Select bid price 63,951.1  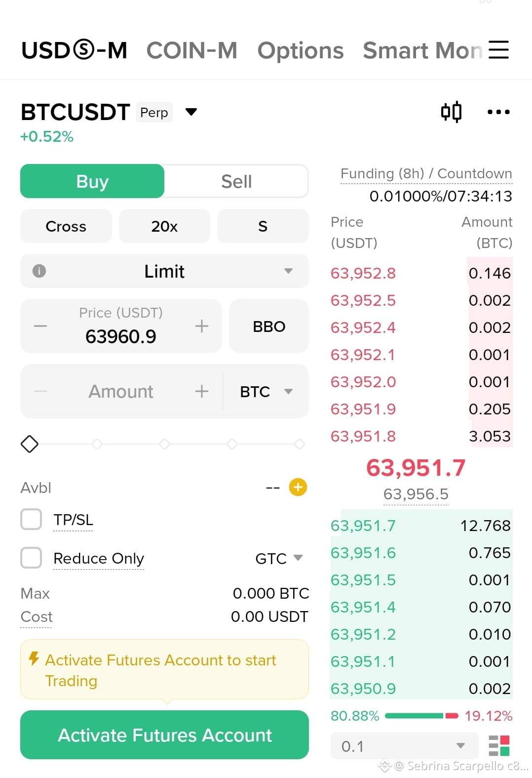click(x=363, y=661)
